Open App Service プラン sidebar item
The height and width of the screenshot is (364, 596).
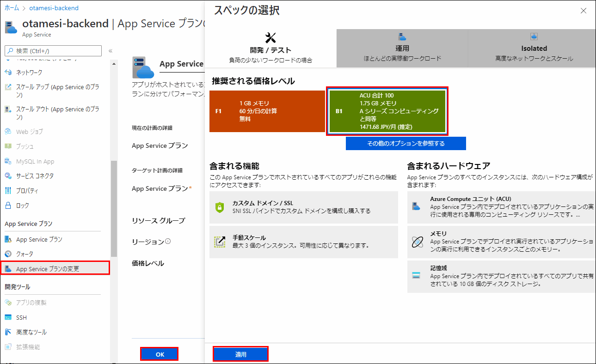click(x=39, y=239)
